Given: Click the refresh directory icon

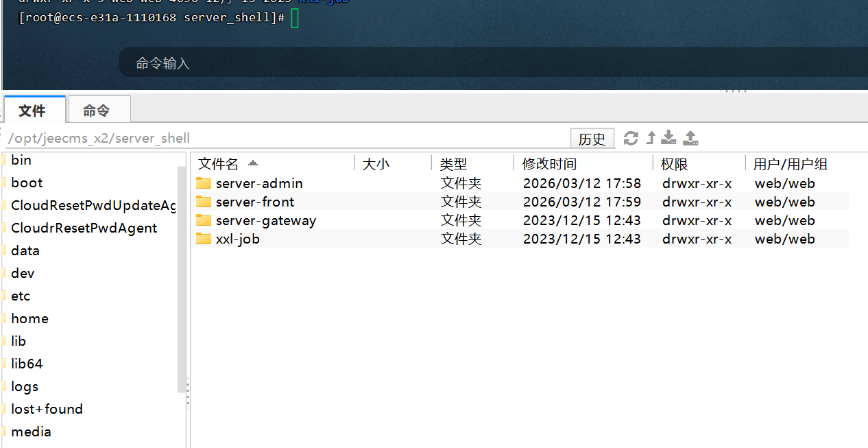Looking at the screenshot, I should (x=631, y=139).
